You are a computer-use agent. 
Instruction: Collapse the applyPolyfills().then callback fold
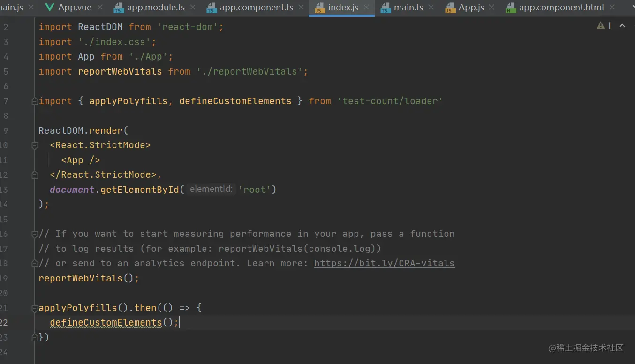(x=34, y=308)
